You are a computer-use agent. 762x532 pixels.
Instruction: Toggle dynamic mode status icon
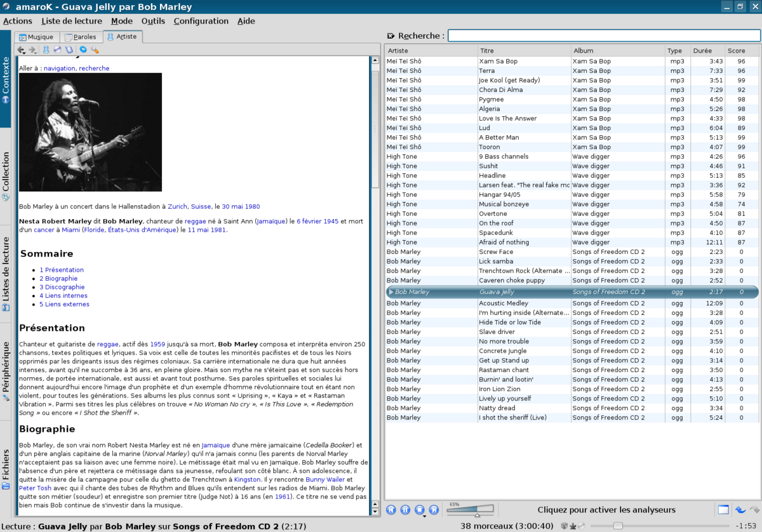(x=581, y=526)
